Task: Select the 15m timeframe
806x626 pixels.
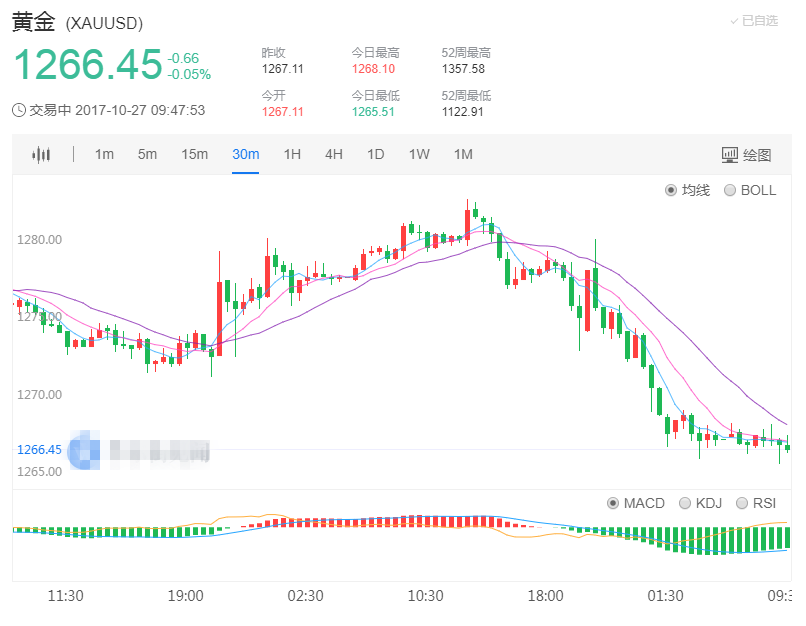Action: pos(195,154)
